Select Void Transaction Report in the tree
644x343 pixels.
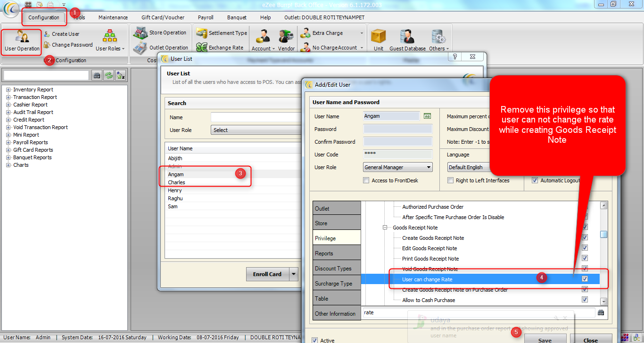tap(41, 127)
